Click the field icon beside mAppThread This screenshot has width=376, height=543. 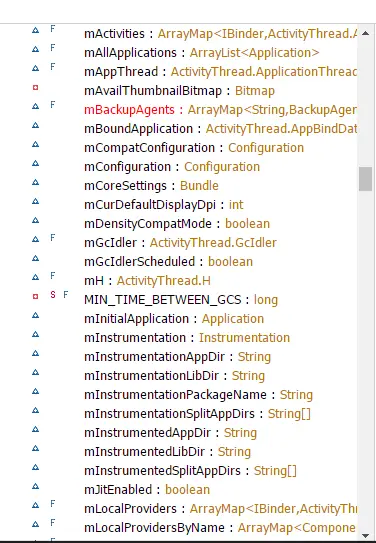click(x=35, y=68)
